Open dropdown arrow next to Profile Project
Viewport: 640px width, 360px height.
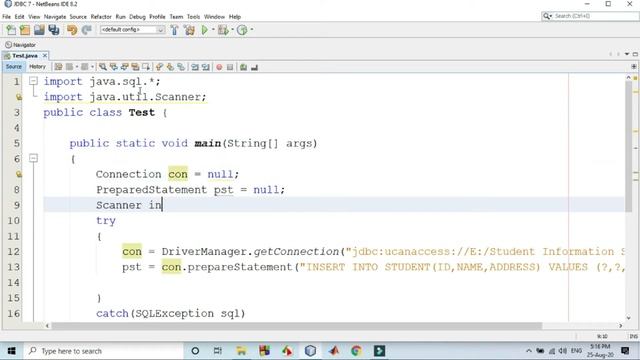click(251, 29)
